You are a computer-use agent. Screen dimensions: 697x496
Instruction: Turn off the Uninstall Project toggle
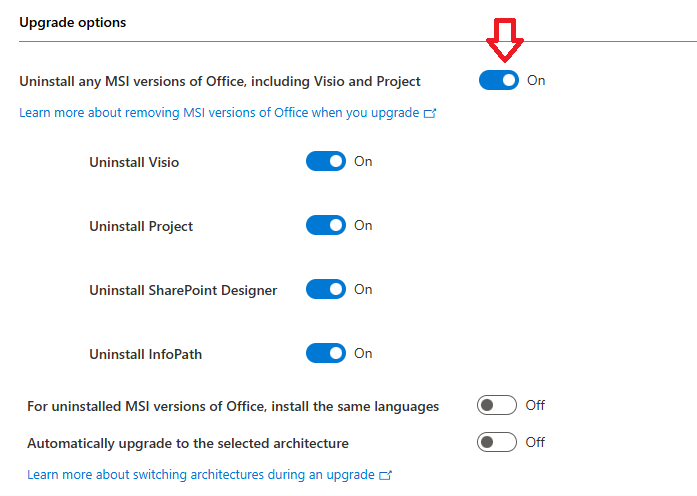(325, 226)
